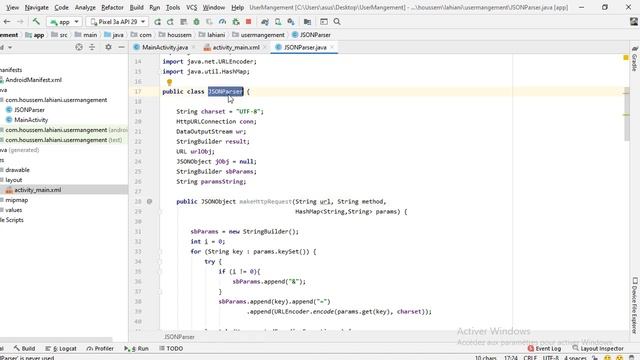
Task: Open the Navigate menu
Action: coord(36,7)
